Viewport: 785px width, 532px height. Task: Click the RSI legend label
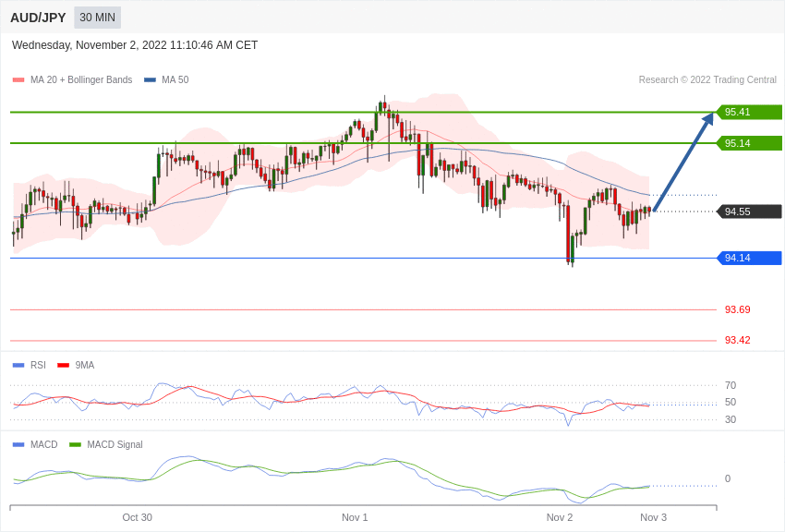click(x=38, y=366)
